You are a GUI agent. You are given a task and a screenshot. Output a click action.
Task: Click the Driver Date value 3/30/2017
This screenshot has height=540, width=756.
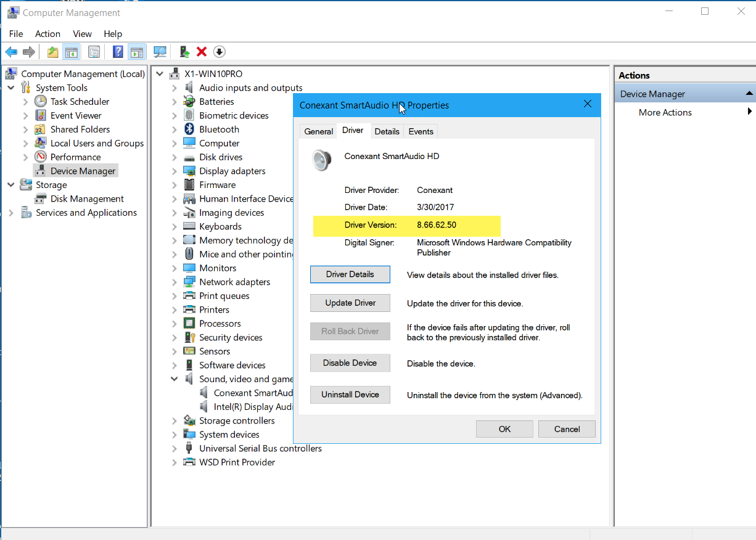(x=435, y=207)
